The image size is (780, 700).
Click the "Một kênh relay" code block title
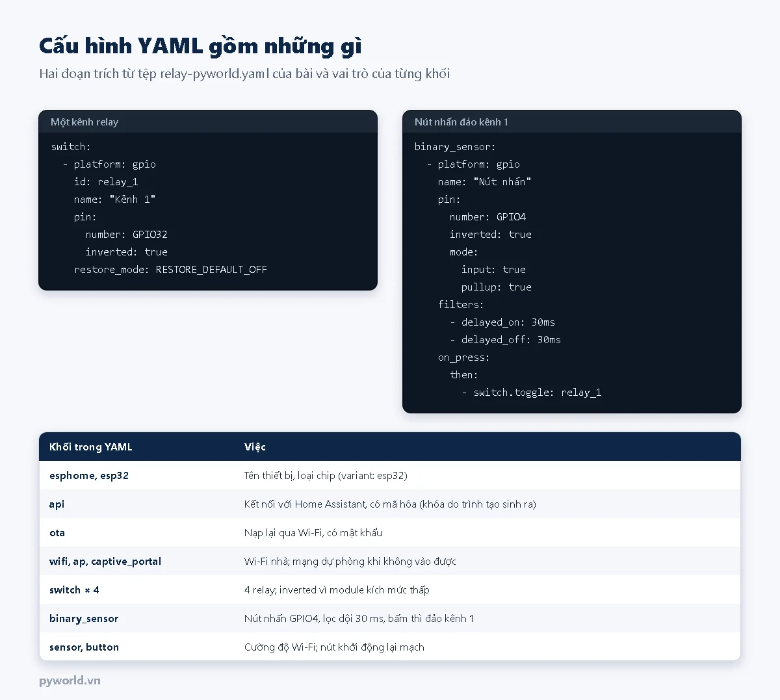pos(84,122)
